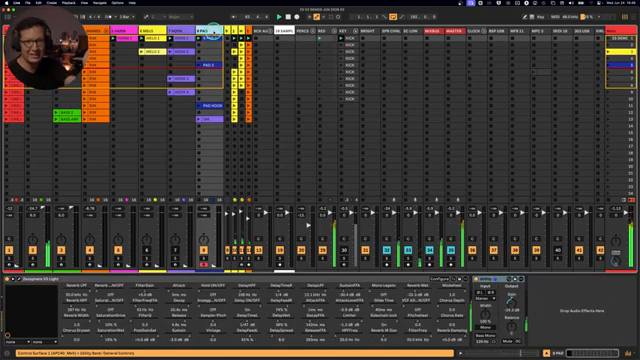The height and width of the screenshot is (360, 640).
Task: Turn off the Utility device activator
Action: pyautogui.click(x=476, y=279)
